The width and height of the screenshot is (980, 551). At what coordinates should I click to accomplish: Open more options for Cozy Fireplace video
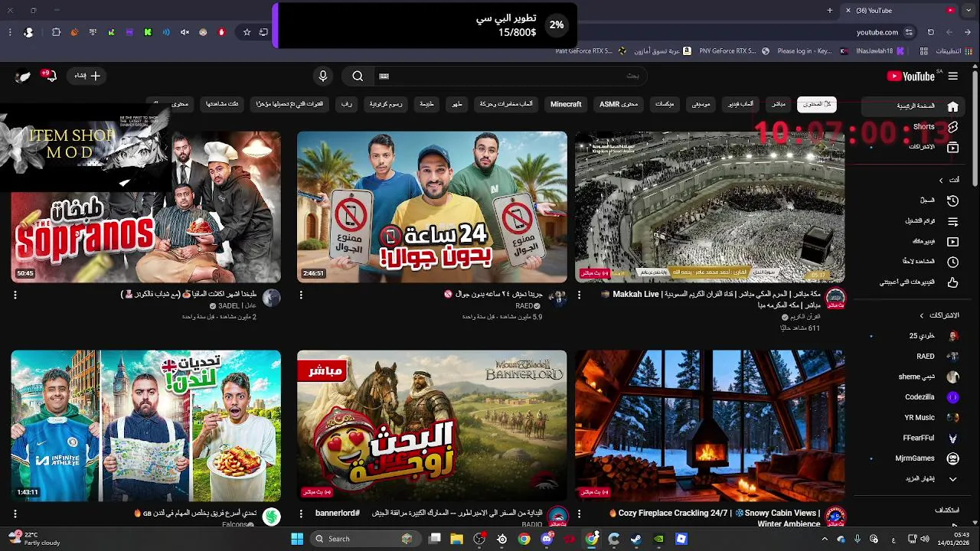coord(579,514)
